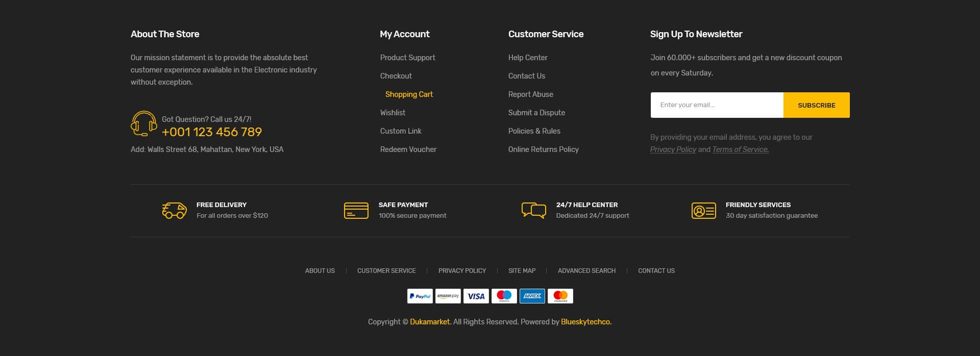Click the Maestro card icon
Image resolution: width=980 pixels, height=356 pixels.
click(x=504, y=296)
